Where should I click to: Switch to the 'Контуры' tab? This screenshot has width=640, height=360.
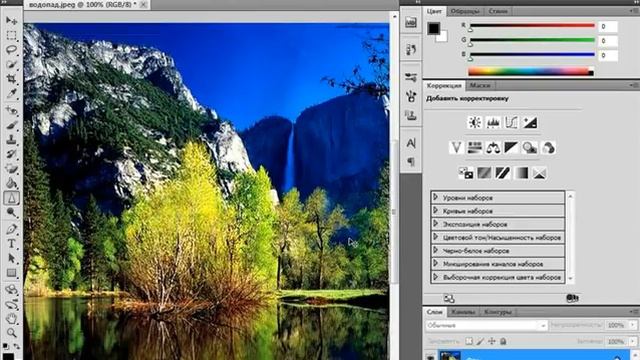[498, 312]
